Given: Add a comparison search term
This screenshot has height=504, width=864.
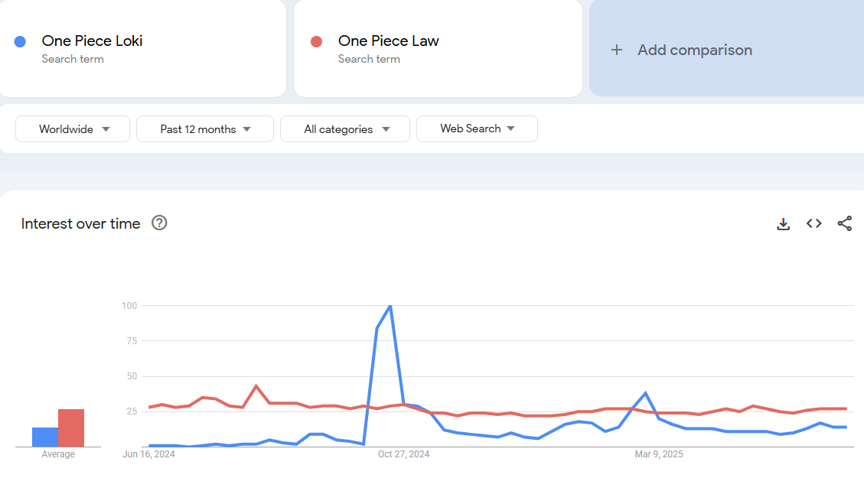Looking at the screenshot, I should pos(726,48).
